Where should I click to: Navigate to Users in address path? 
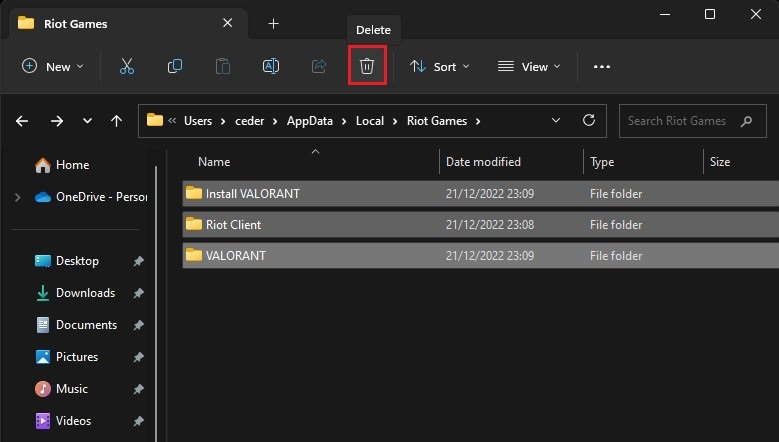[198, 121]
